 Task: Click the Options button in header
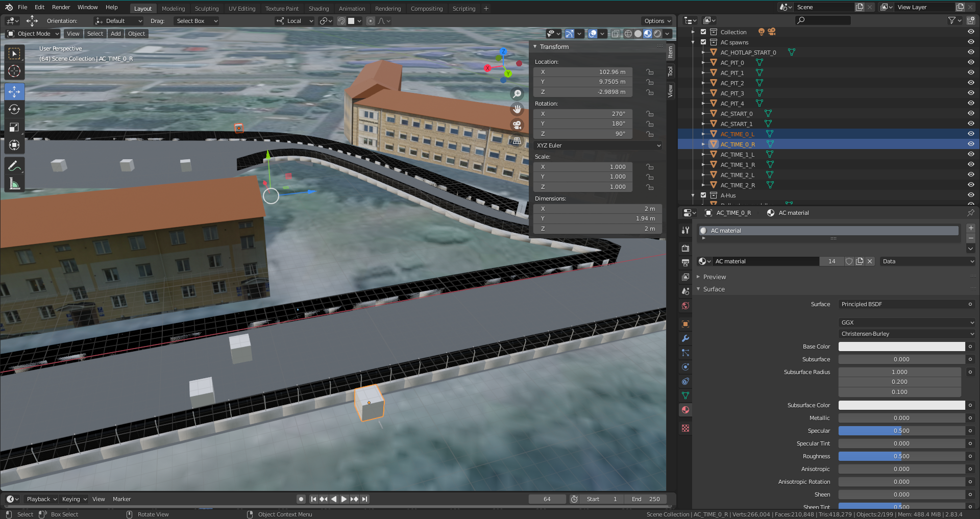pos(657,21)
